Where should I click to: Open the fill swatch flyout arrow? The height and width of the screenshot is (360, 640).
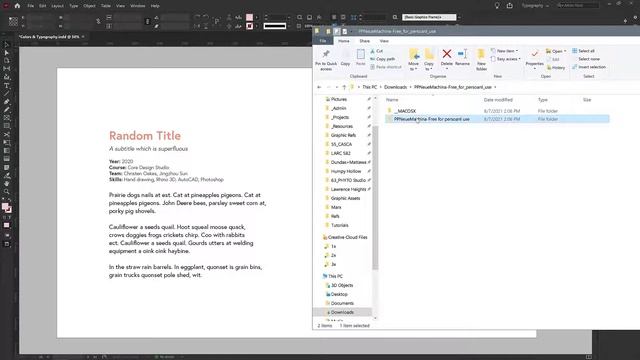point(256,18)
